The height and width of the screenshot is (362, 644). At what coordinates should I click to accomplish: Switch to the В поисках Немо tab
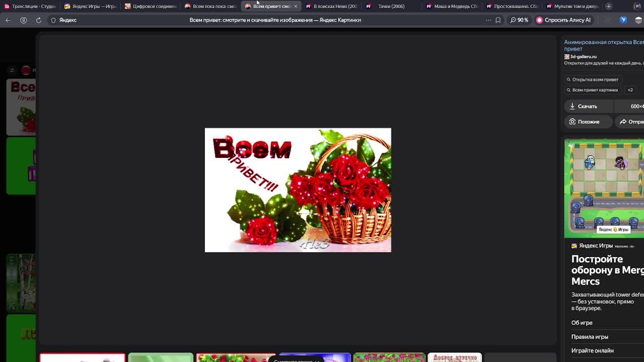pyautogui.click(x=332, y=6)
